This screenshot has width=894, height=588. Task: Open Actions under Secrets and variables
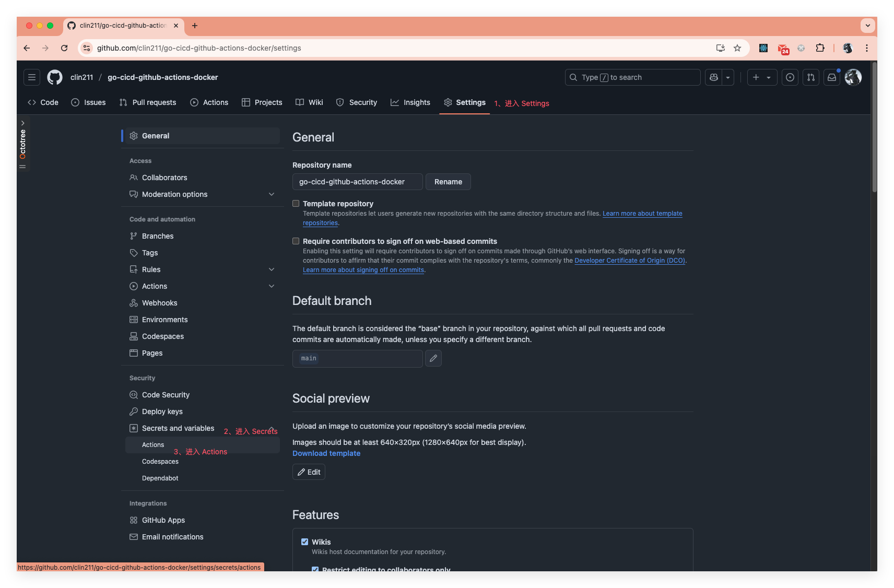tap(203, 445)
